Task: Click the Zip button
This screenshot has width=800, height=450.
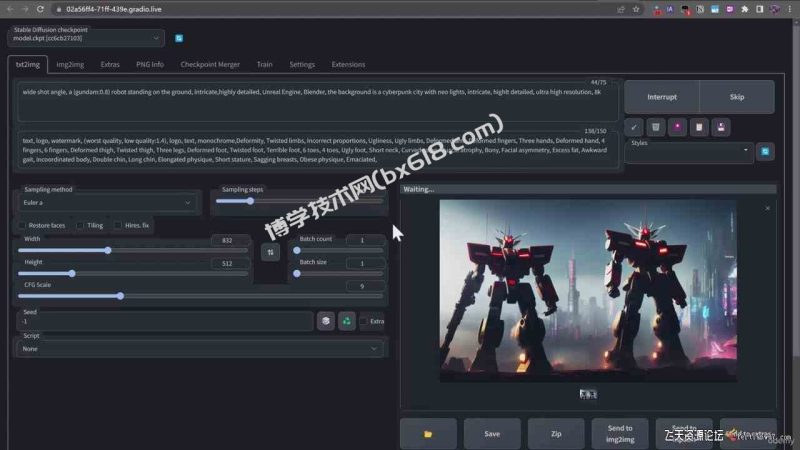Action: (x=556, y=434)
